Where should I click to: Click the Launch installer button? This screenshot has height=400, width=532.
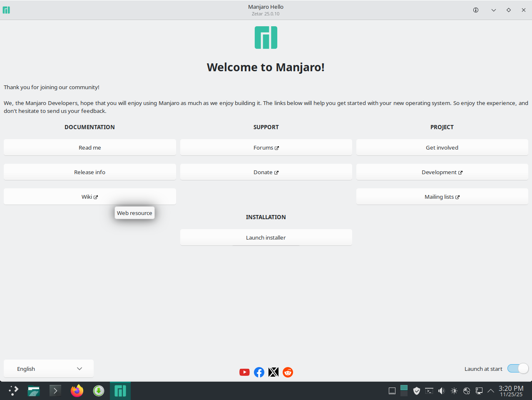point(266,237)
